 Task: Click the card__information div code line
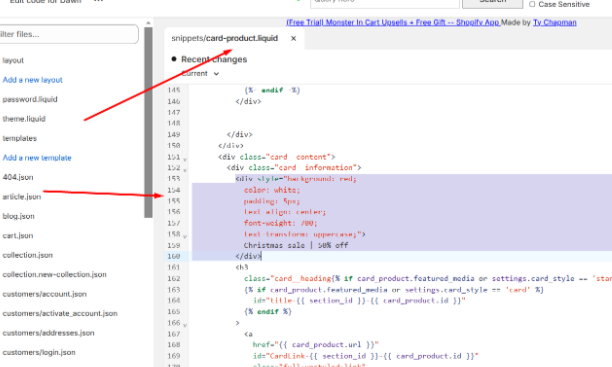[x=294, y=168]
